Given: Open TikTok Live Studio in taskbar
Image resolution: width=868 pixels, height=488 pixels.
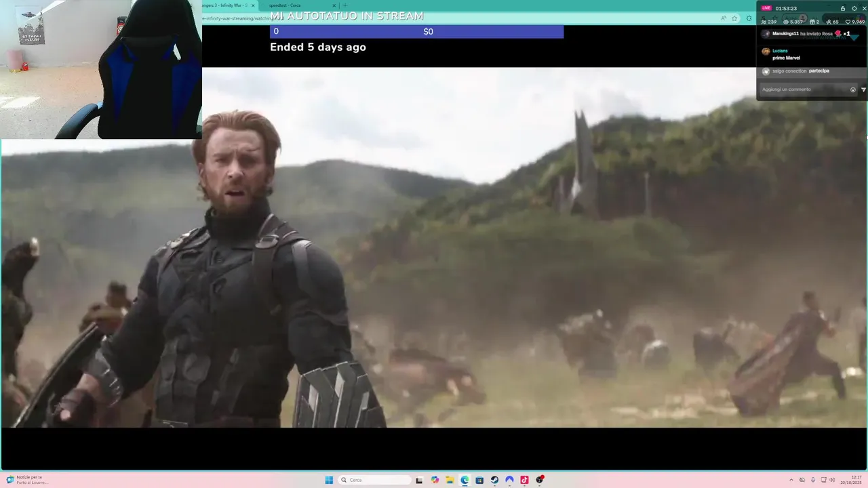Looking at the screenshot, I should pos(524,480).
